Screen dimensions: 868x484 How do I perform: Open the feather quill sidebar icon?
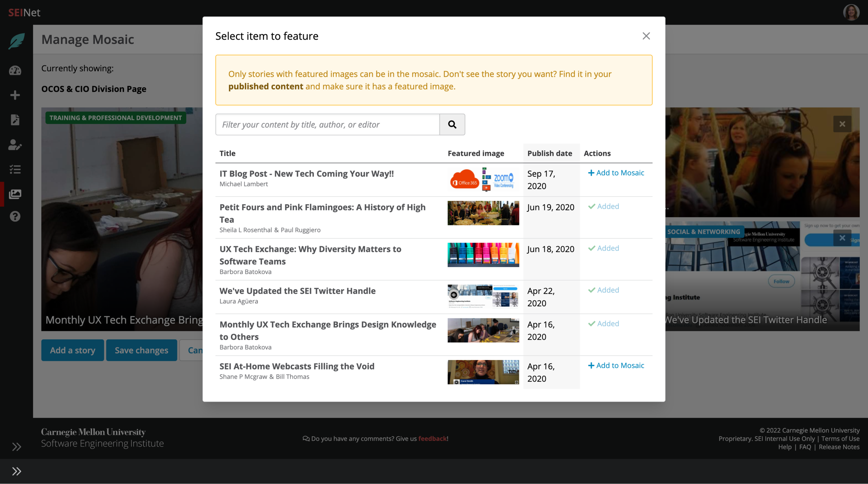pos(16,41)
